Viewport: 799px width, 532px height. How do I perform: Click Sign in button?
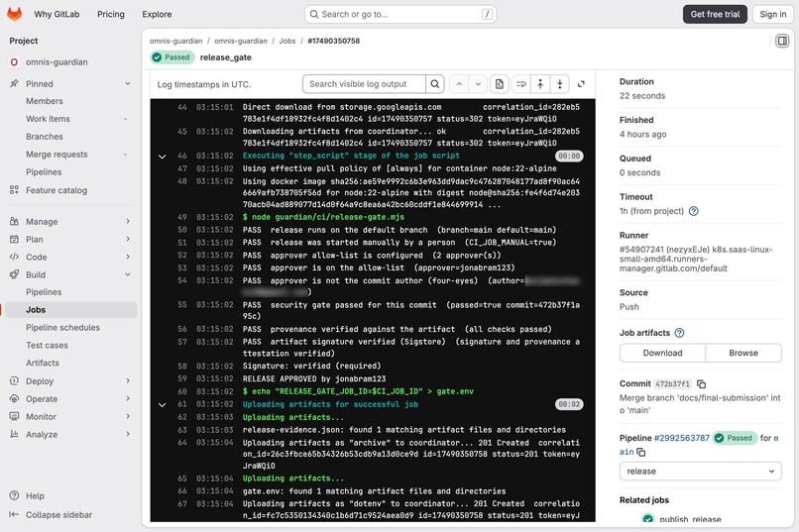click(x=772, y=14)
